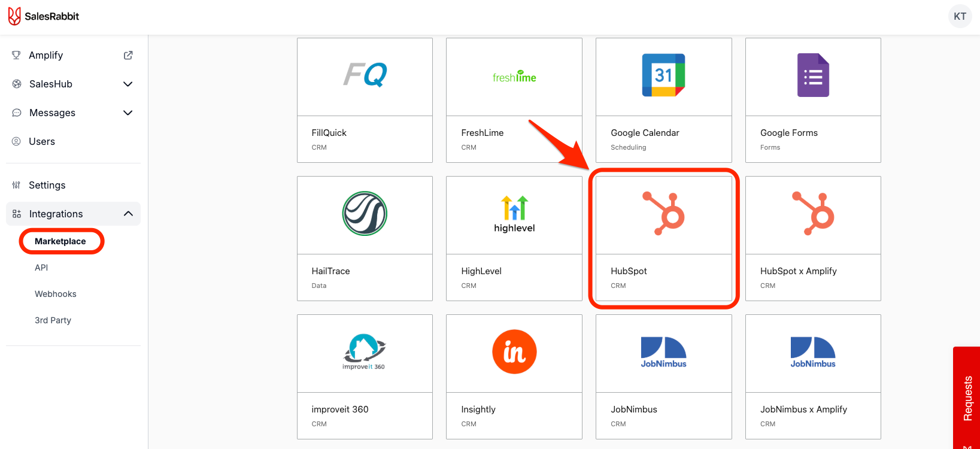
Task: Select the HighLevel card title
Action: pyautogui.click(x=481, y=271)
